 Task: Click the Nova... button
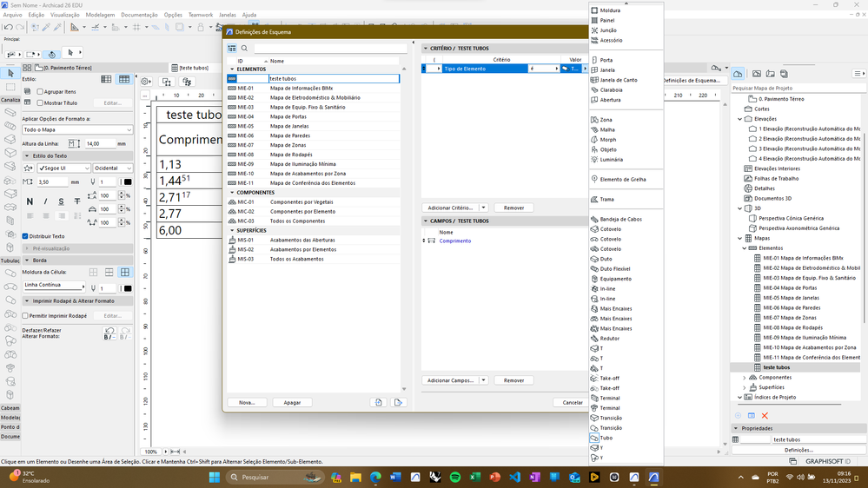[x=247, y=403]
